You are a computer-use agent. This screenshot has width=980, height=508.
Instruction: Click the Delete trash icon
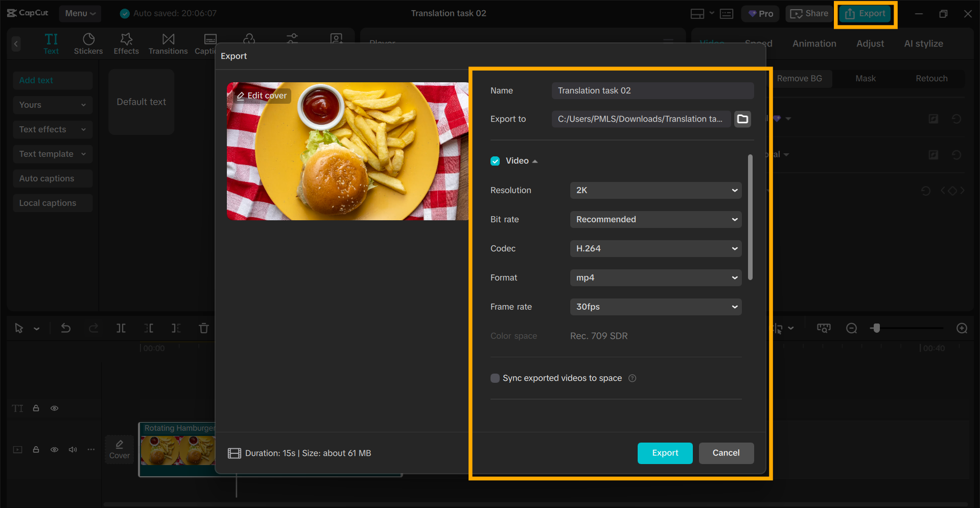click(x=204, y=328)
